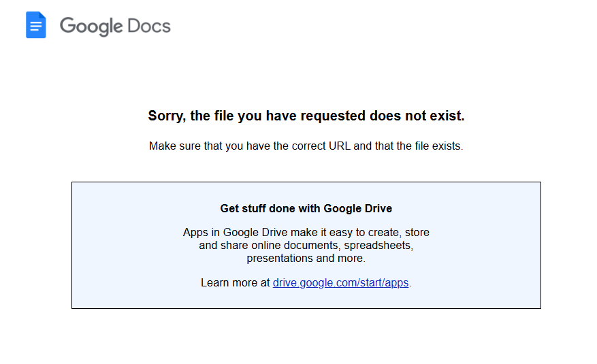597x364 pixels.
Task: Click the word "spreadsheets" in the promo text
Action: tap(377, 245)
